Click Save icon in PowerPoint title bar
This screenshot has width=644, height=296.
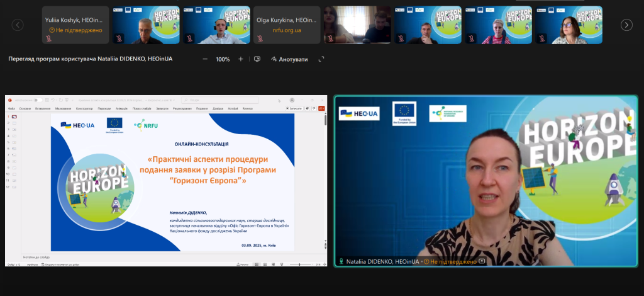47,100
